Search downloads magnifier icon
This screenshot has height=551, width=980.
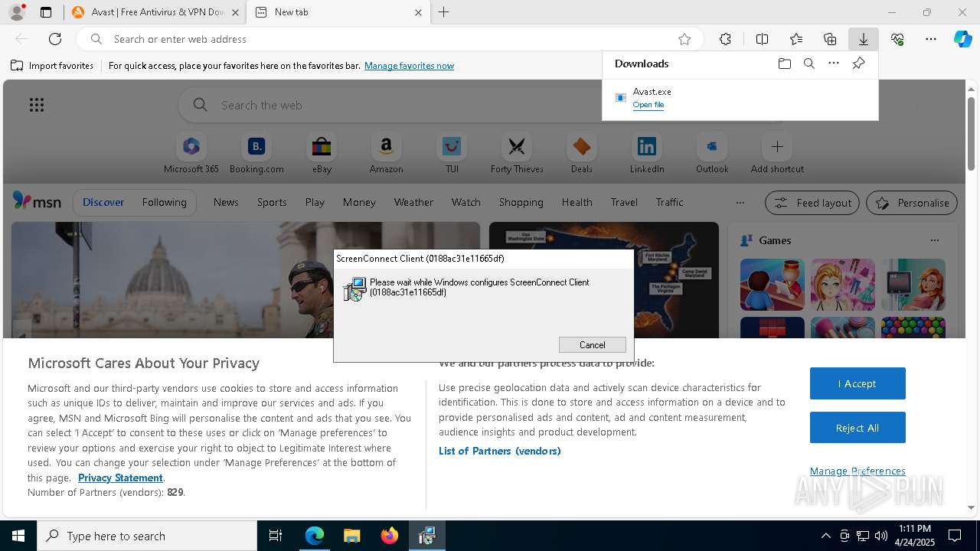[x=809, y=64]
